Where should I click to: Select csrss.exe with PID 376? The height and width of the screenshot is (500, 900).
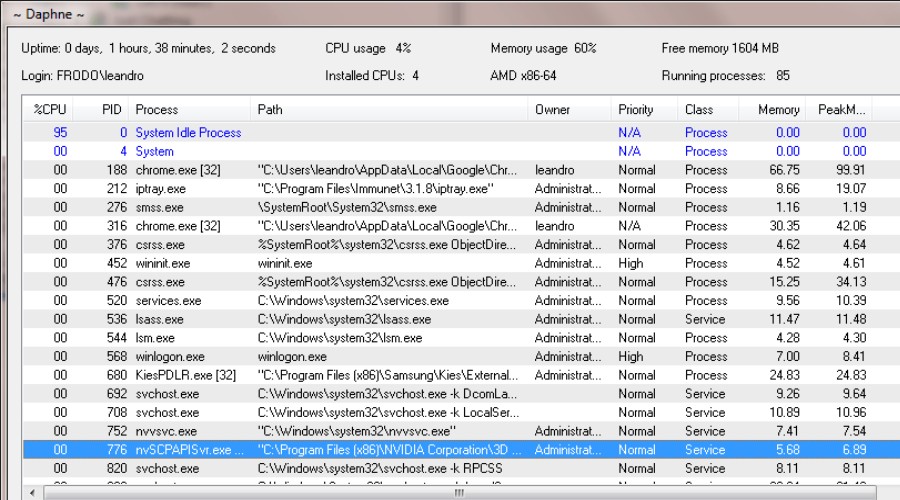point(461,245)
